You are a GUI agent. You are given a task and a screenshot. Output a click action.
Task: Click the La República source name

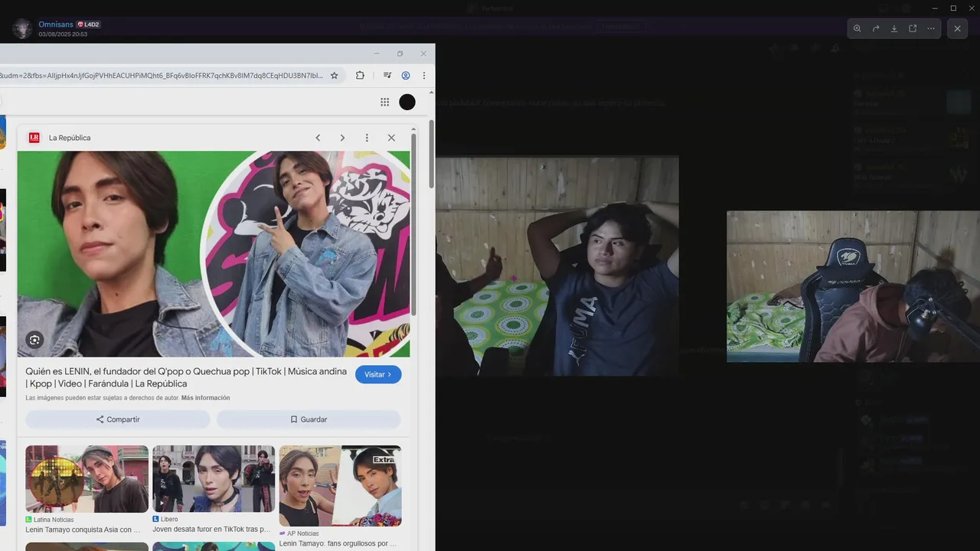coord(70,138)
